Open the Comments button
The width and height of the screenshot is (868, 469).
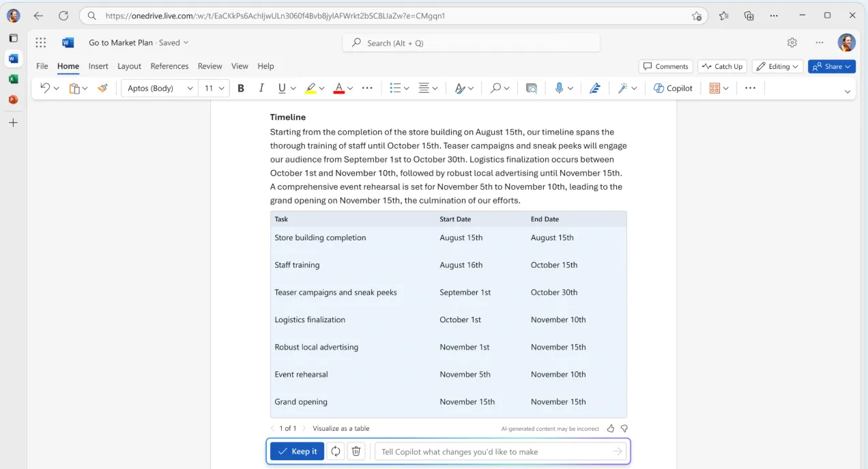pyautogui.click(x=666, y=66)
